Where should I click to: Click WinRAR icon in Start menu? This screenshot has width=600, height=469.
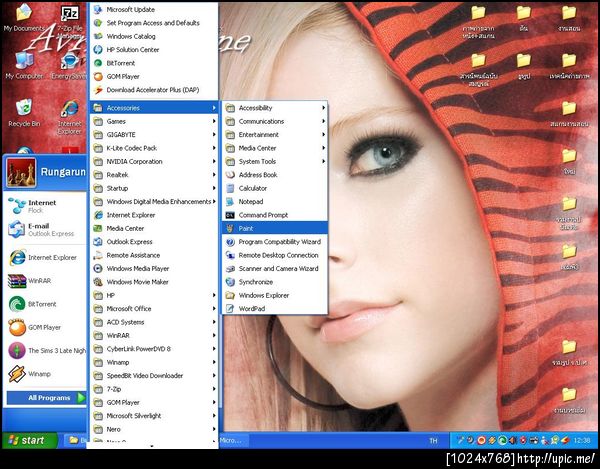click(x=17, y=281)
